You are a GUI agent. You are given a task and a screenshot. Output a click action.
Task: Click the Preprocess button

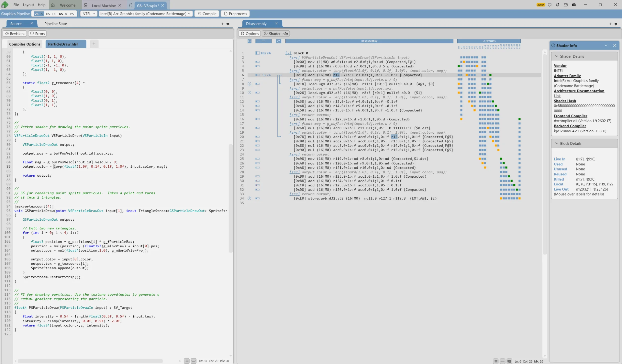(235, 14)
